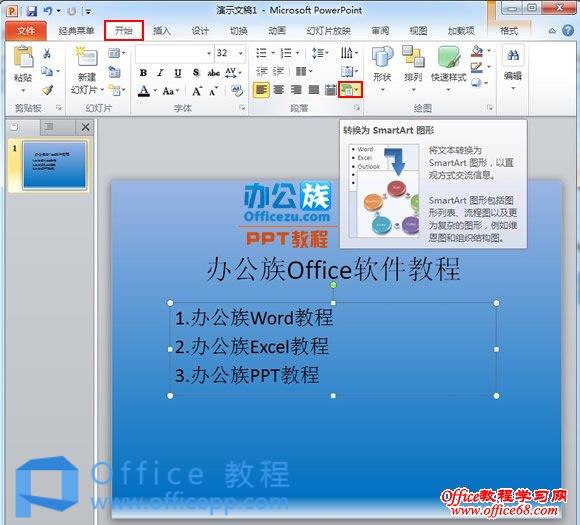Click the Clear all formatting icon
The image size is (580, 525).
(237, 90)
